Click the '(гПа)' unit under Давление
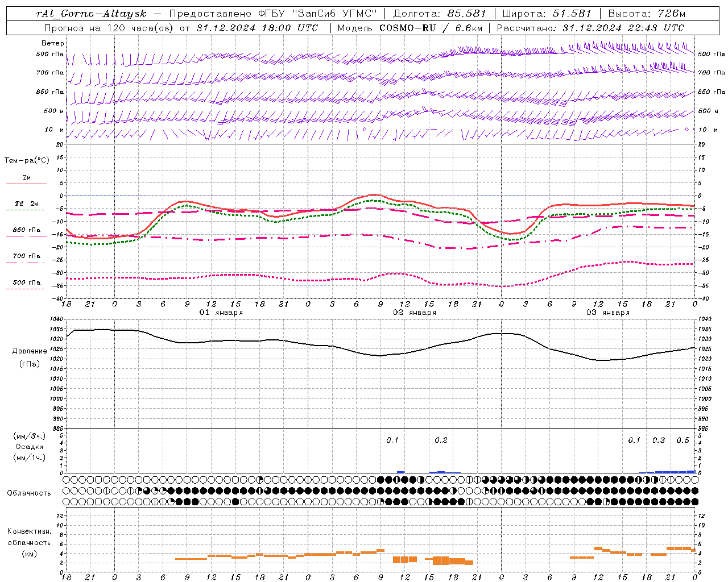 click(30, 364)
